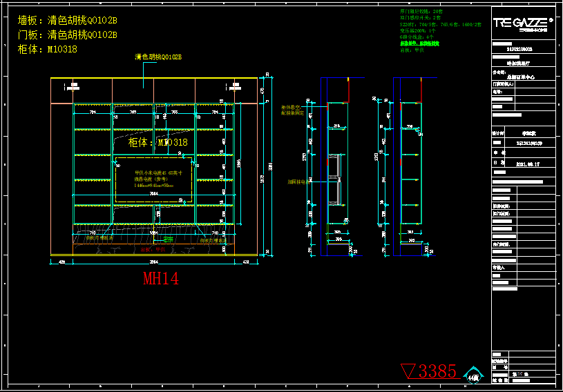Viewport: 563px width, 392px height.
Task: Click the date value '2021.09.17' in title block
Action: click(x=528, y=164)
